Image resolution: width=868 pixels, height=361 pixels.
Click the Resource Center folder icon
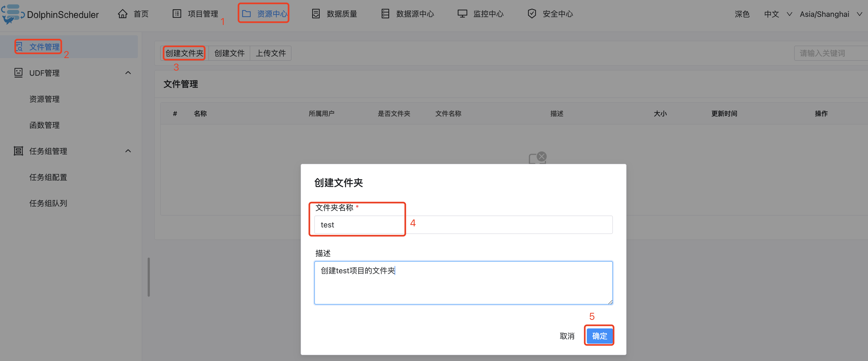tap(246, 14)
